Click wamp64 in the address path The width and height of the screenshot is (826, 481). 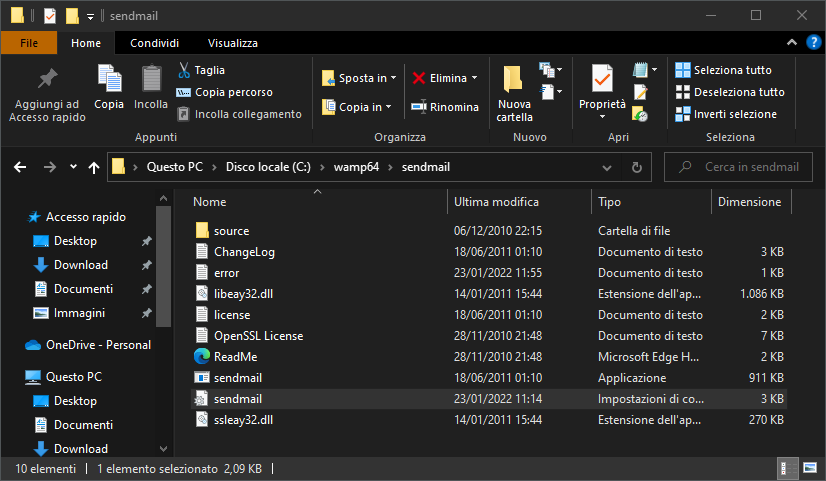tap(356, 167)
